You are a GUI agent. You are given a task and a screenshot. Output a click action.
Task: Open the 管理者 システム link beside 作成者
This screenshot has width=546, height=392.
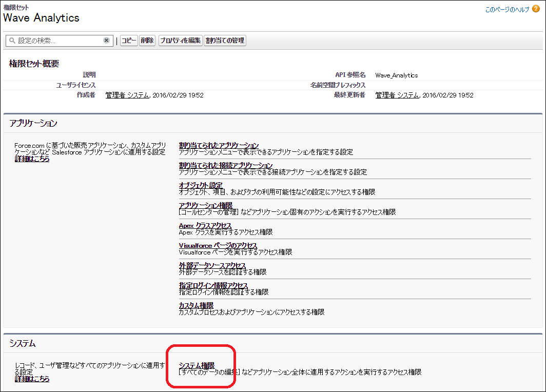point(127,95)
